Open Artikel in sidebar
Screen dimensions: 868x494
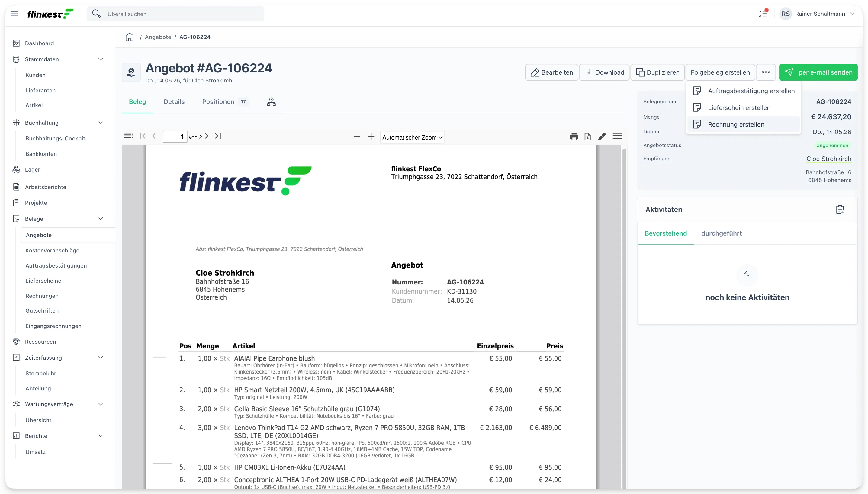34,105
